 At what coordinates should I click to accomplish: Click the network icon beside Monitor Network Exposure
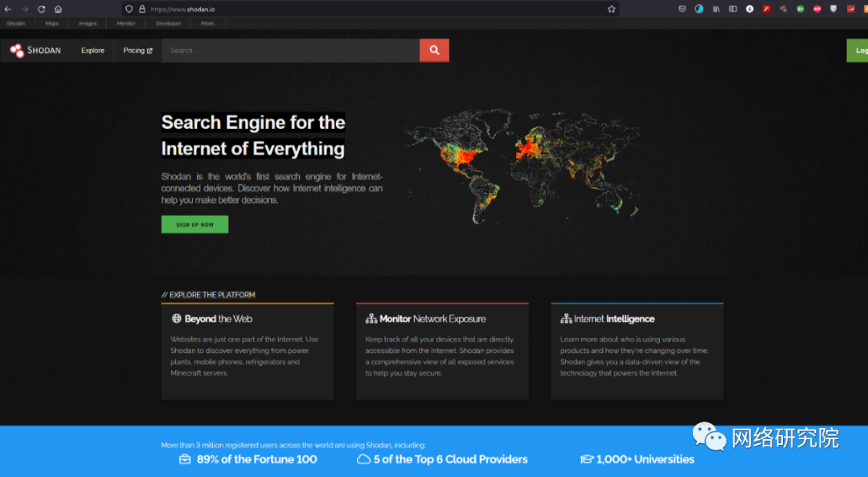371,319
